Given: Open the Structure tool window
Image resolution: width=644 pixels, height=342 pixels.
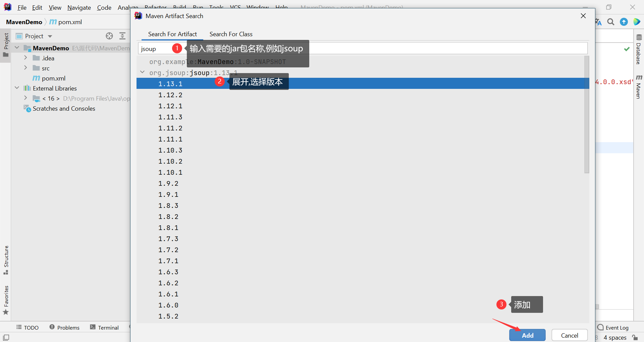Looking at the screenshot, I should pyautogui.click(x=6, y=260).
